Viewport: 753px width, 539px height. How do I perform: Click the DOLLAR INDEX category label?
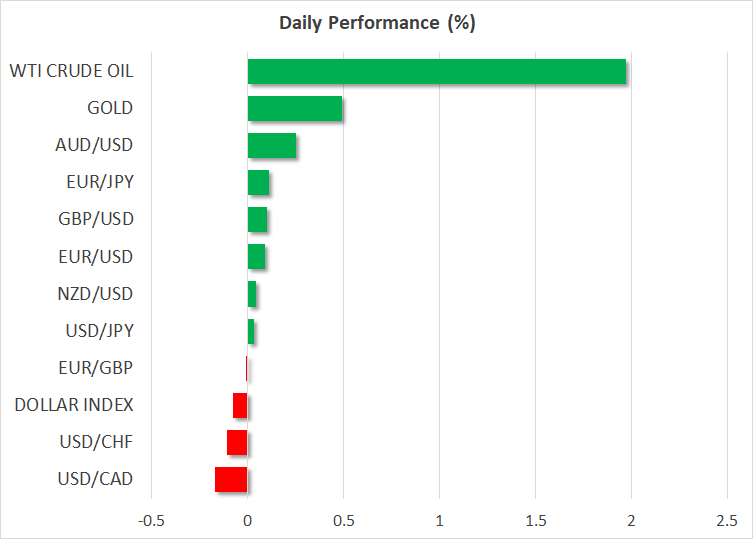coord(74,405)
